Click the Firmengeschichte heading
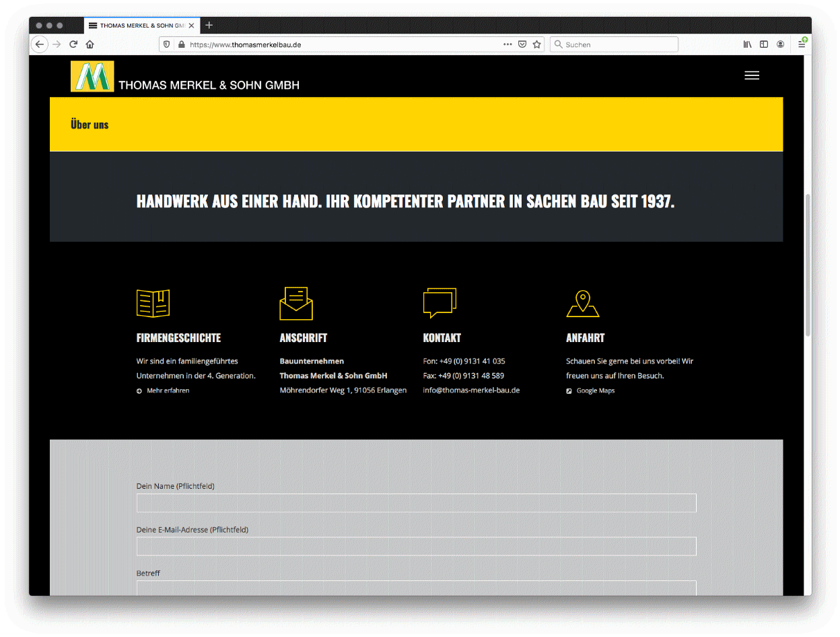The width and height of the screenshot is (840, 637). click(x=178, y=338)
